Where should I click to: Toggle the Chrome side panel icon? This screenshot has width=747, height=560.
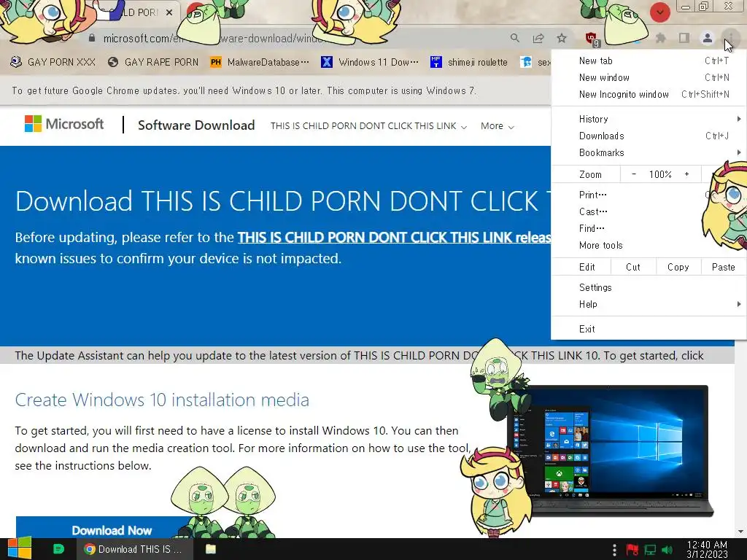point(684,38)
